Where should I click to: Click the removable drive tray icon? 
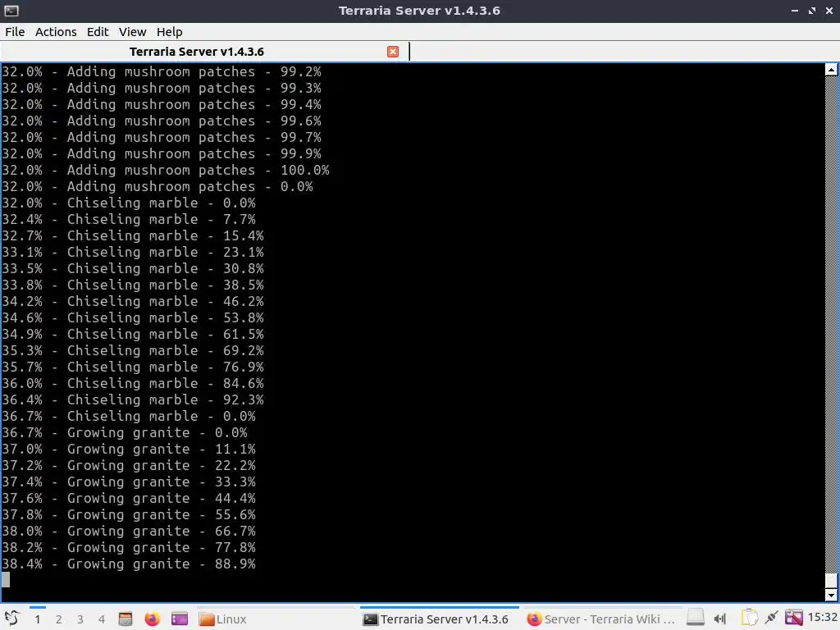[x=696, y=619]
